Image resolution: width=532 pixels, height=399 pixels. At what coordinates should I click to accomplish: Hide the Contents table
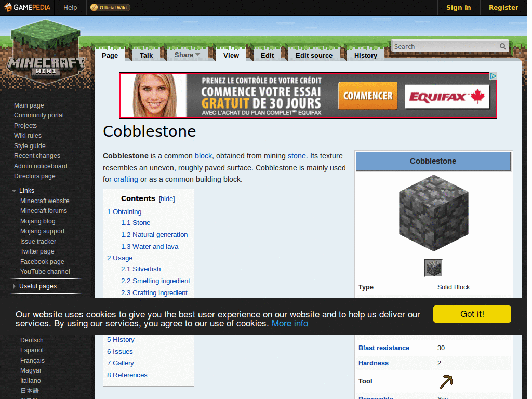click(167, 199)
